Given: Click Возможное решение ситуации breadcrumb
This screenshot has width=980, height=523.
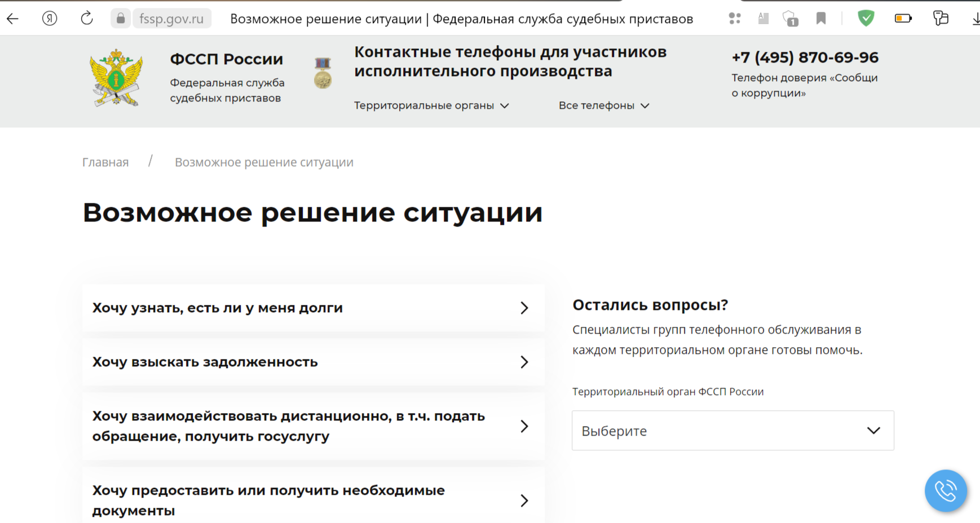Looking at the screenshot, I should click(264, 162).
